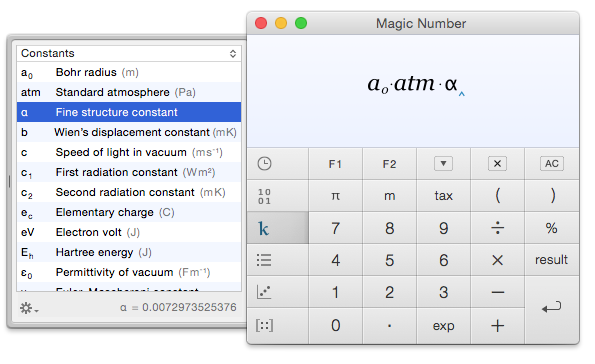Screen dimensions: 595x364
Task: Open the small down-triangle menu button
Action: 443,164
